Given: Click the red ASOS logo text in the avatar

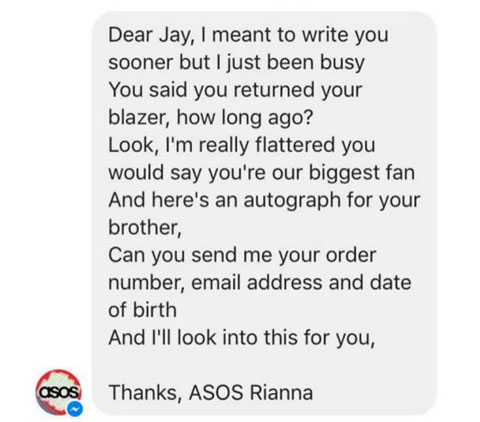Looking at the screenshot, I should coord(59,392).
